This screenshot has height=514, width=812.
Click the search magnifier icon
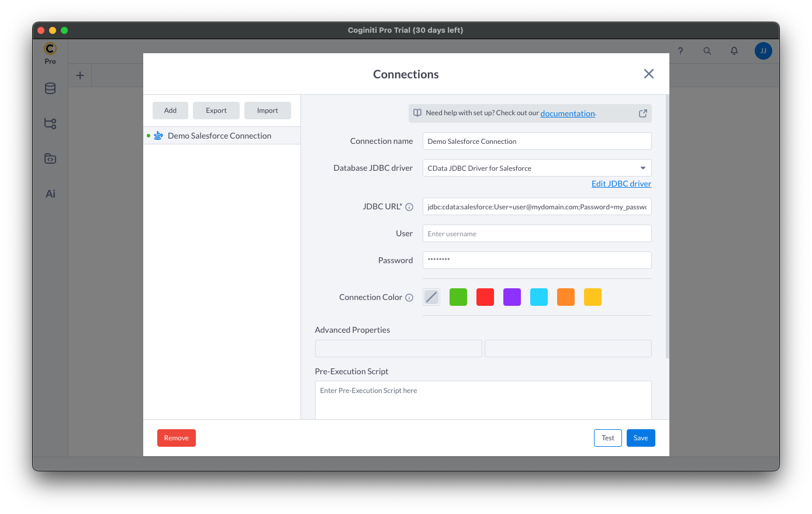click(707, 51)
